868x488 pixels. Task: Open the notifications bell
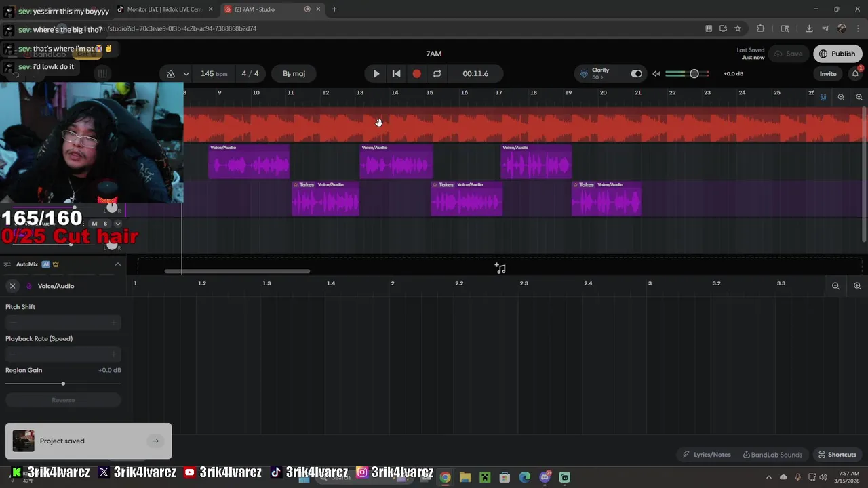[856, 73]
